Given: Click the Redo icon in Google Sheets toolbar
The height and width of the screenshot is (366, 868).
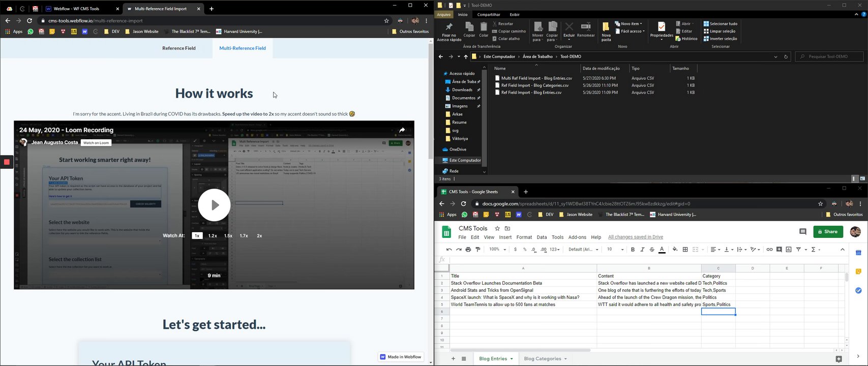Looking at the screenshot, I should point(459,250).
